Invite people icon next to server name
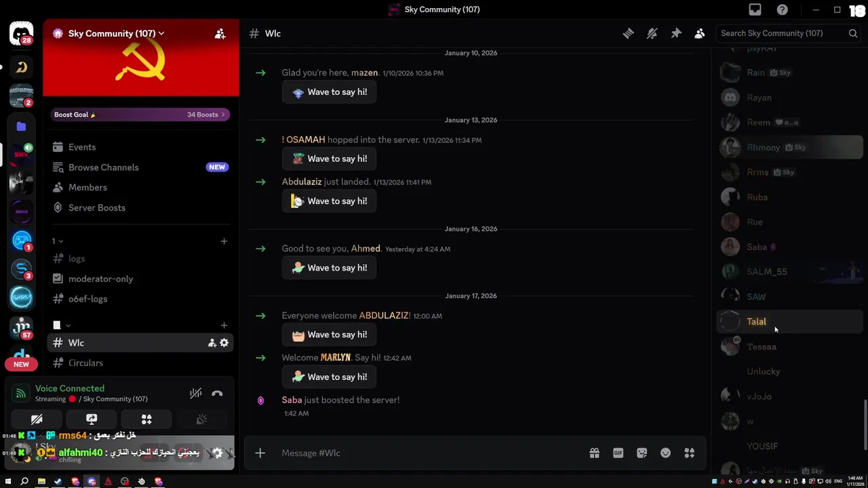 [x=220, y=33]
